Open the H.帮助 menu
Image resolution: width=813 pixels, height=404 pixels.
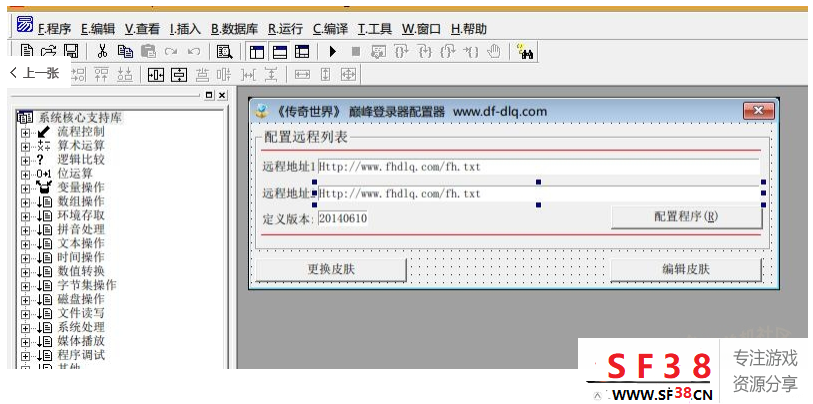469,29
